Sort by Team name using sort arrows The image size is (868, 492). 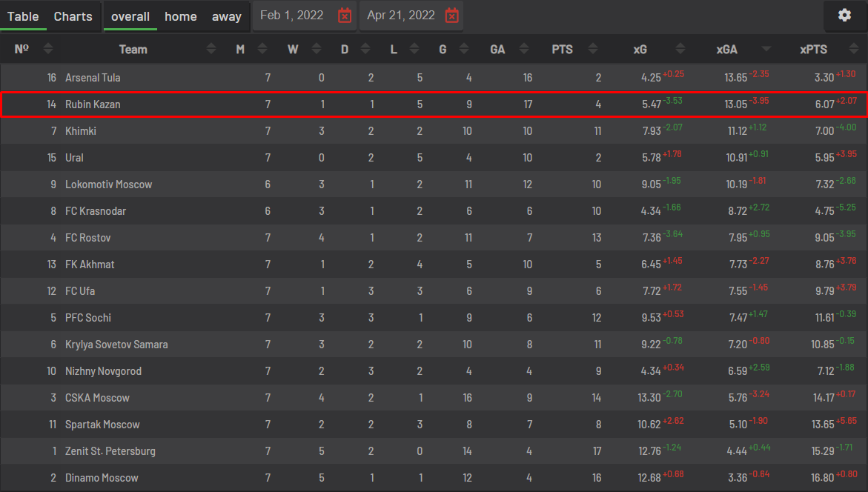tap(211, 49)
